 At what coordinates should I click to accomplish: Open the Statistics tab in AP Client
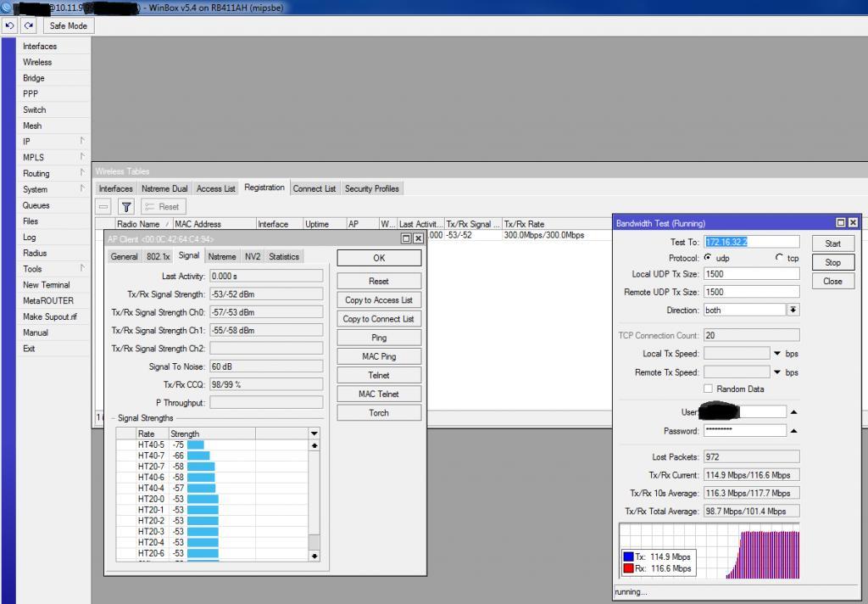[x=284, y=256]
